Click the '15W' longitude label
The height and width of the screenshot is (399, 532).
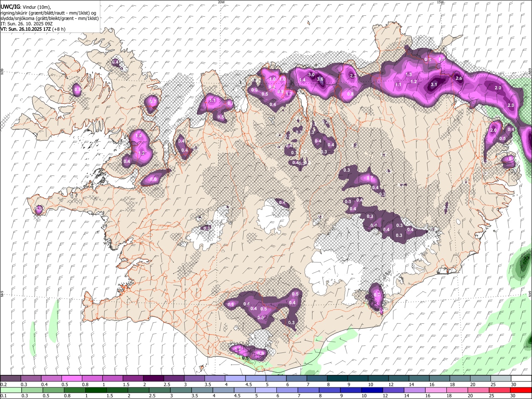coord(441,2)
